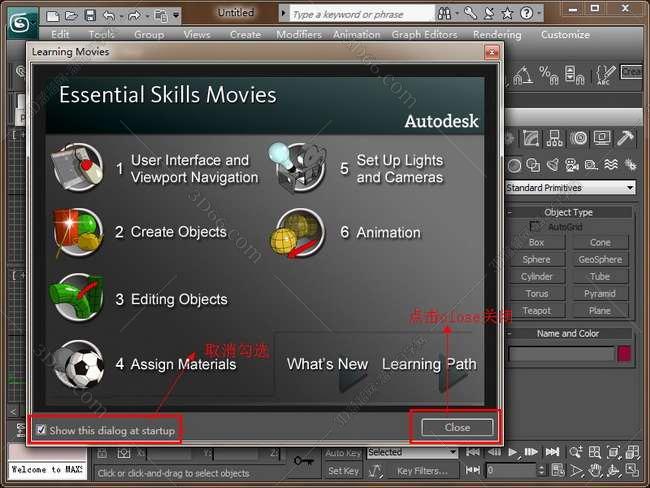This screenshot has height=488, width=650.
Task: Open the Modify panel tab icon
Action: click(x=531, y=138)
